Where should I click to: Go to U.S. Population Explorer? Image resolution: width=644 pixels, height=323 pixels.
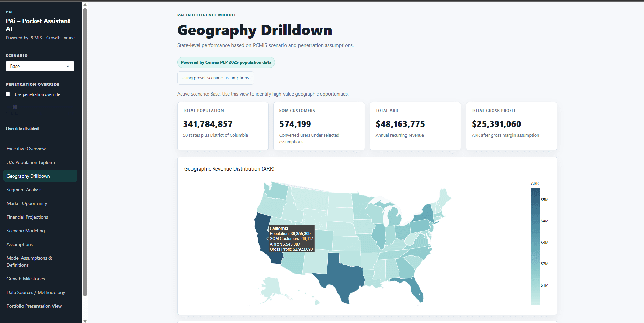(40, 162)
